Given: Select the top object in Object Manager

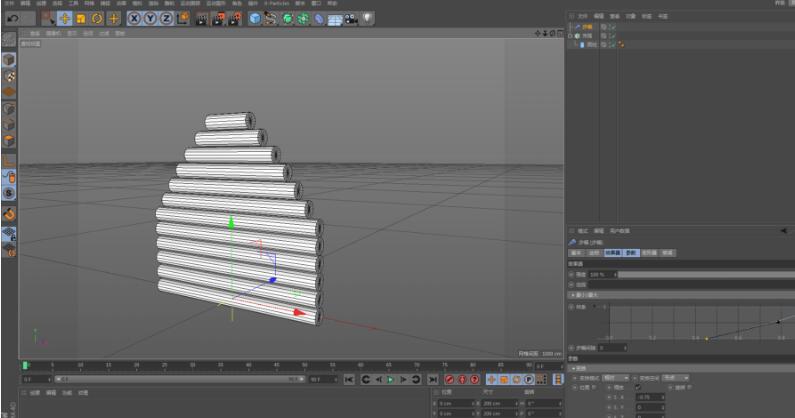Looking at the screenshot, I should 586,26.
